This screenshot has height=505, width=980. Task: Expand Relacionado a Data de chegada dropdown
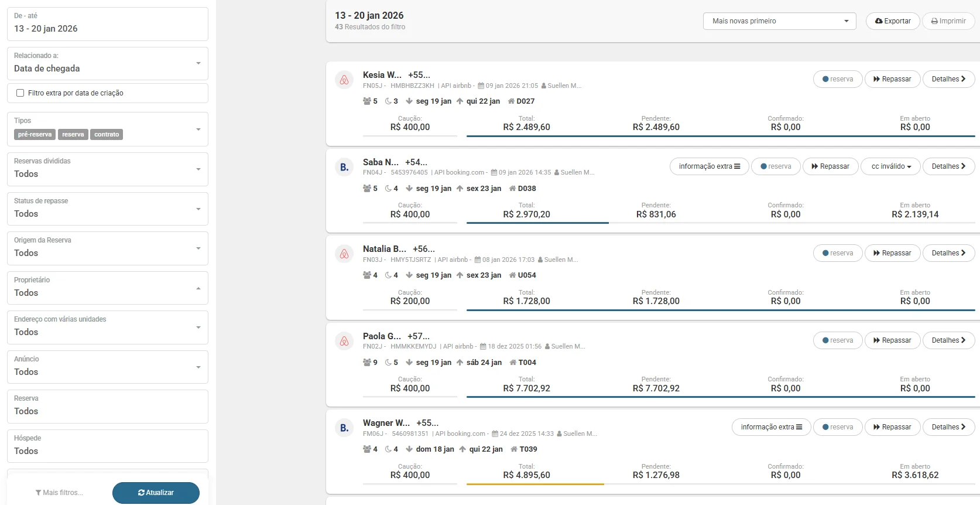(x=108, y=63)
